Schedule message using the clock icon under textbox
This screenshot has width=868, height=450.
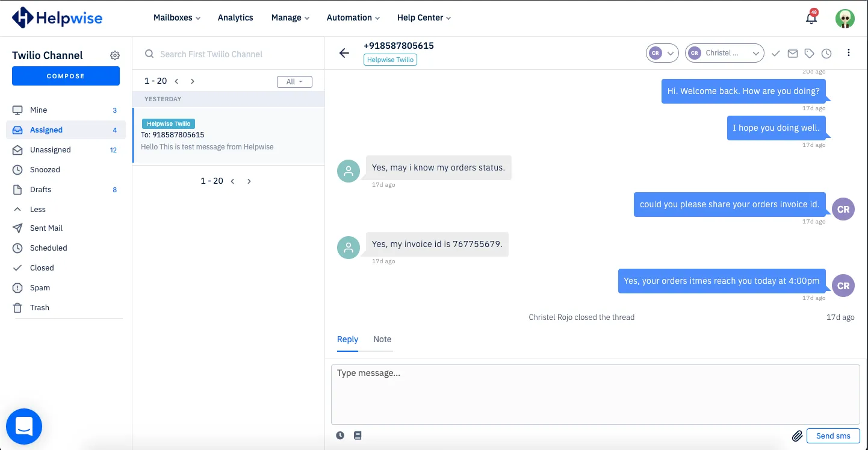[x=340, y=435]
